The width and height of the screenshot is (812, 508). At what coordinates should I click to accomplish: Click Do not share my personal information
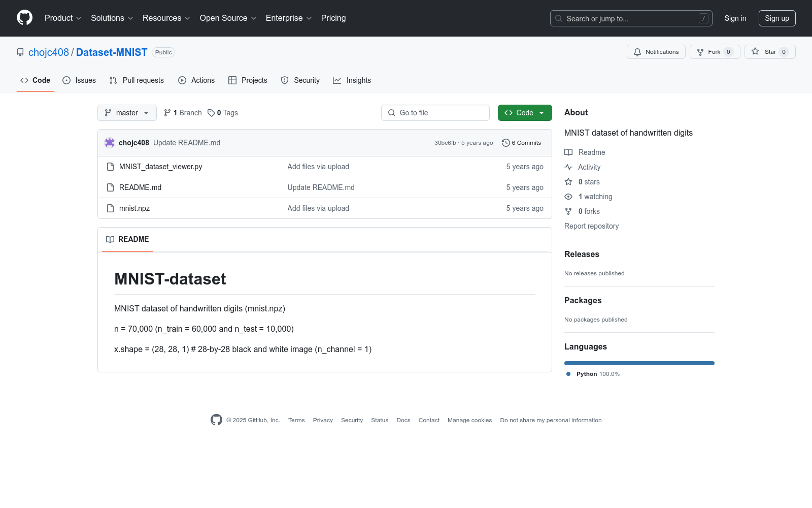551,420
